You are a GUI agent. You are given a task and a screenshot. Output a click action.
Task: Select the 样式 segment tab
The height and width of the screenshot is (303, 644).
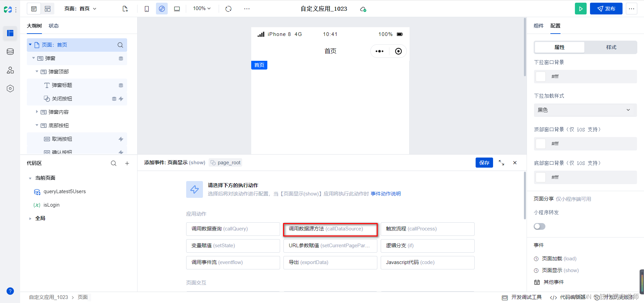pyautogui.click(x=611, y=47)
